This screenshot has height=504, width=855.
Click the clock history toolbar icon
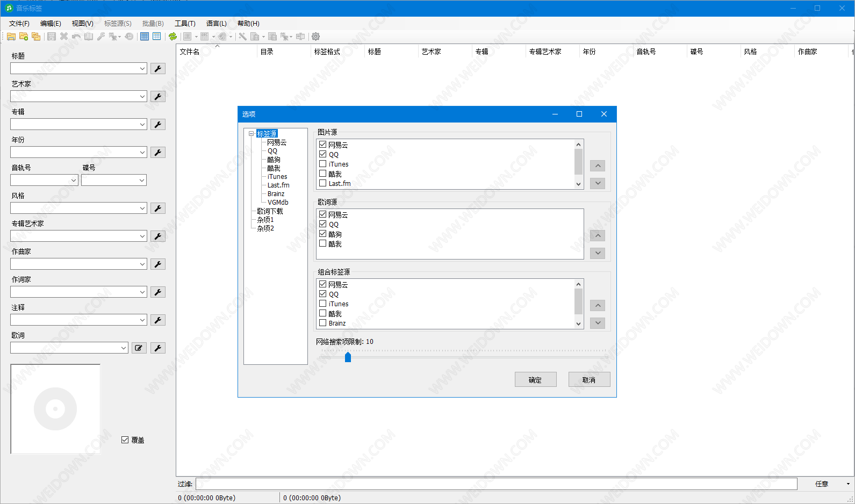point(130,37)
